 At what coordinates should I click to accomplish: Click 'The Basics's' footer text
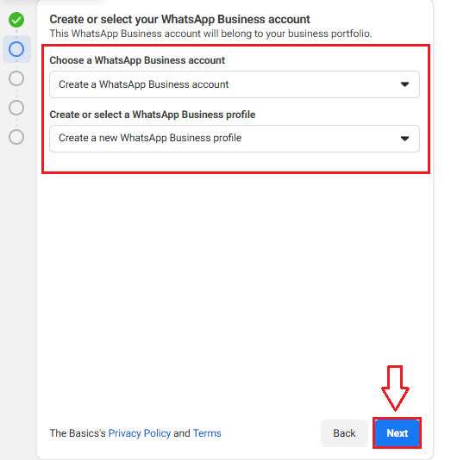point(78,433)
